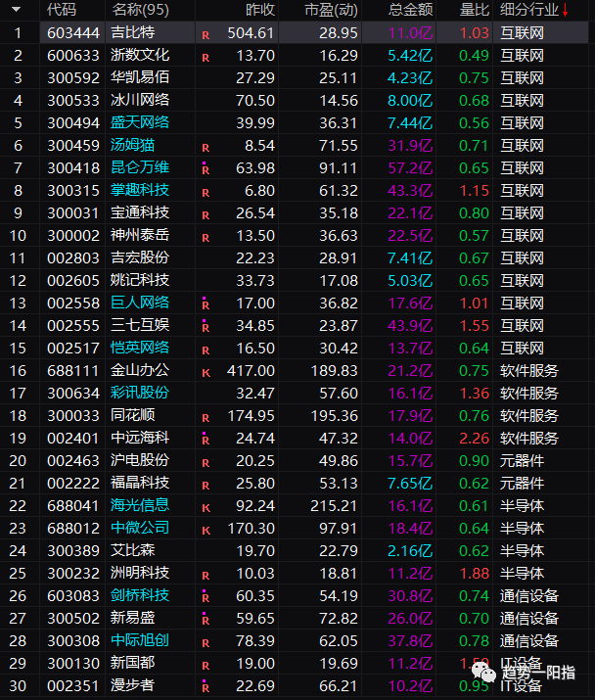Viewport: 595px width, 700px height.
Task: Click 市盈 value 195.36
Action: 335,416
